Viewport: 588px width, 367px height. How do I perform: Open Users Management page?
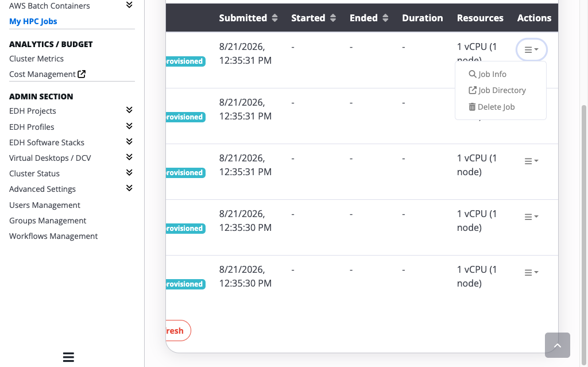[x=45, y=205]
